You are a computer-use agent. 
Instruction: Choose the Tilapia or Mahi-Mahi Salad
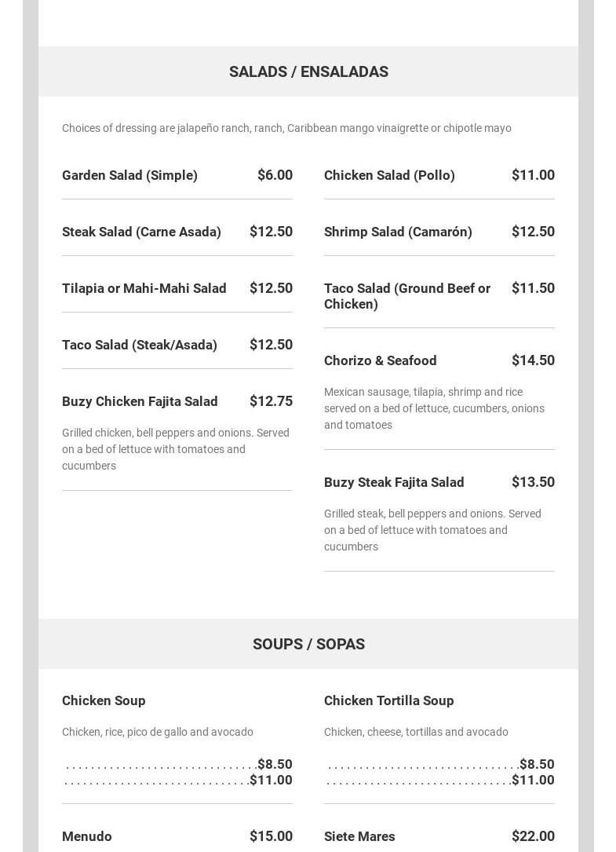144,288
